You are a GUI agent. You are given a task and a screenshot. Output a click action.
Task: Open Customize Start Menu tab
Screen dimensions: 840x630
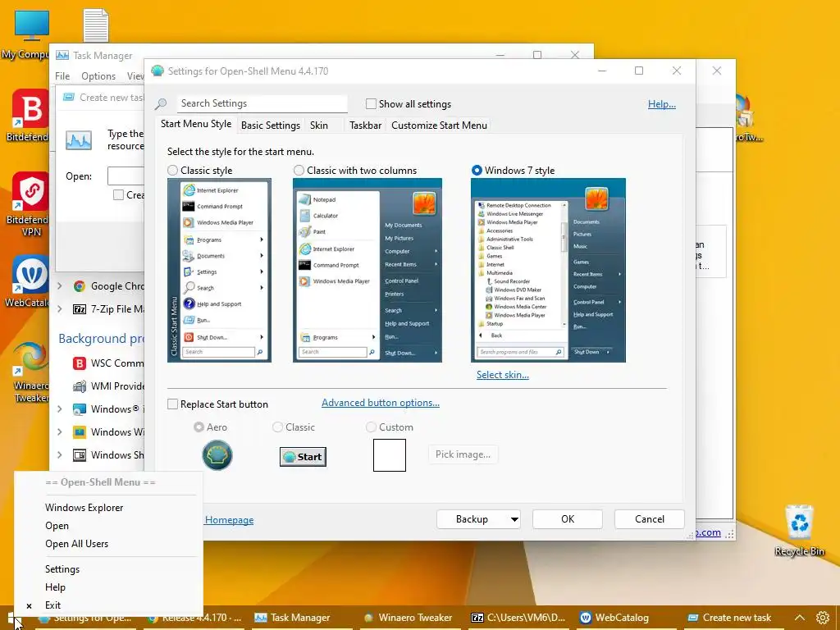point(440,126)
